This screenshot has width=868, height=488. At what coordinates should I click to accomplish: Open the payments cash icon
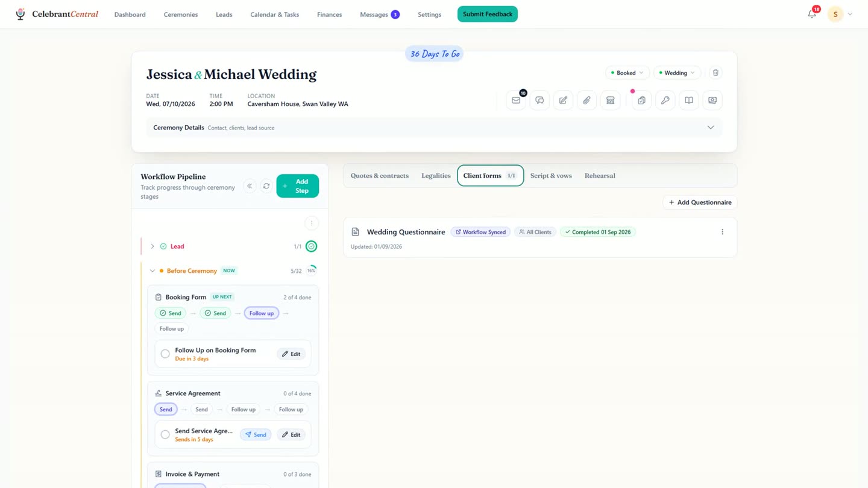712,101
